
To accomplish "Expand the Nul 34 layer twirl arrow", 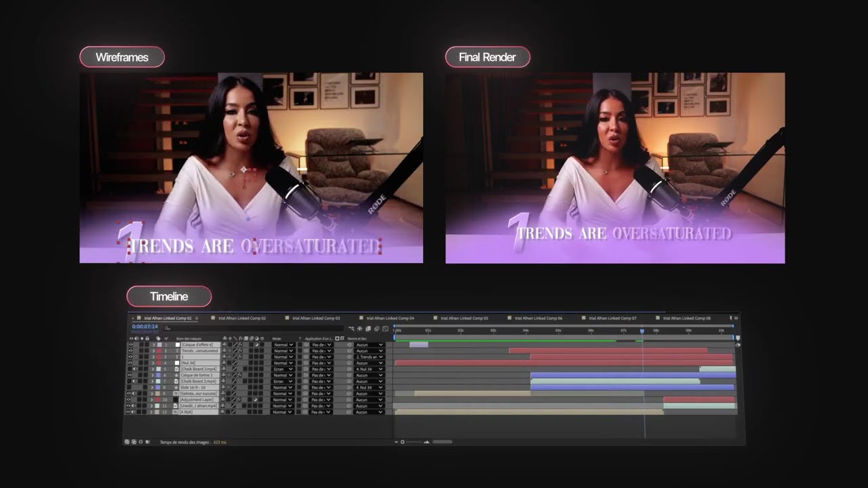I will coord(153,363).
